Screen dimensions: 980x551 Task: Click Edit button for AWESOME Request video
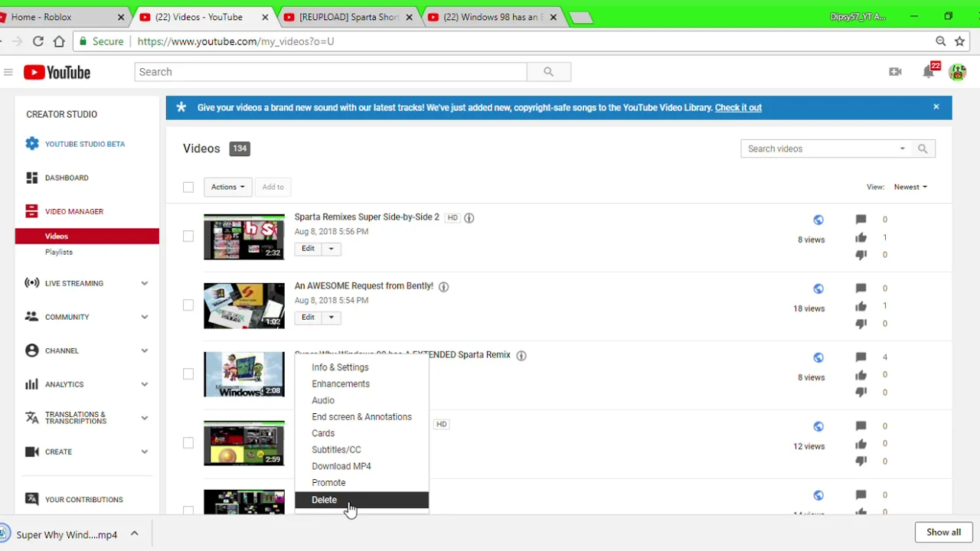pyautogui.click(x=308, y=318)
